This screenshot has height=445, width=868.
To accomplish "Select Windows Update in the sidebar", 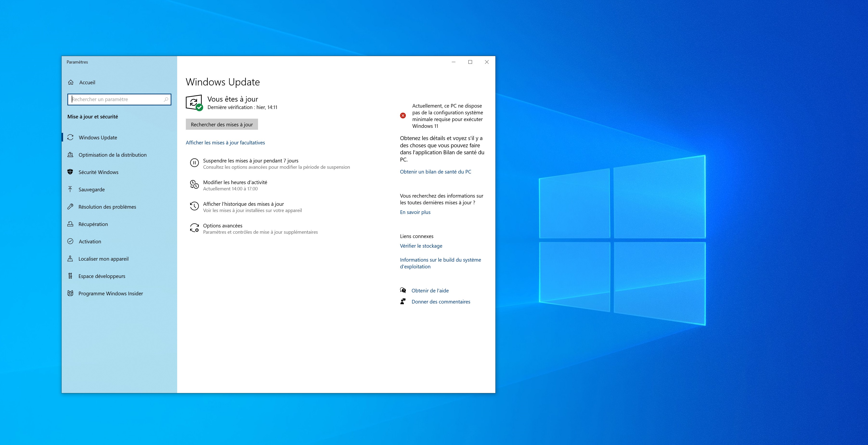I will coord(98,137).
